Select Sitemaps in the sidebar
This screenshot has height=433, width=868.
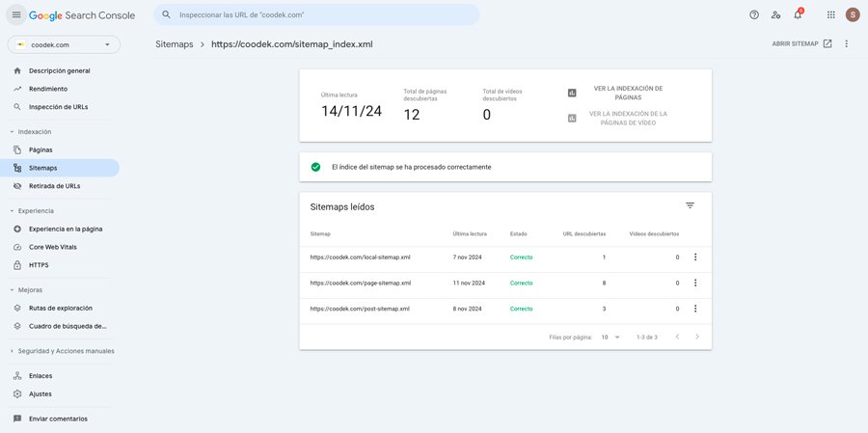click(x=60, y=168)
